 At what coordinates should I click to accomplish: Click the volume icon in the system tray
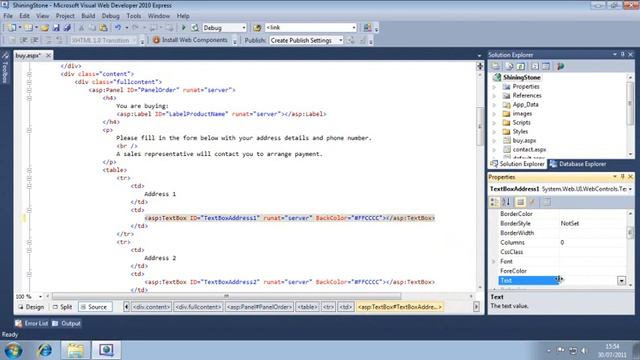tap(584, 350)
